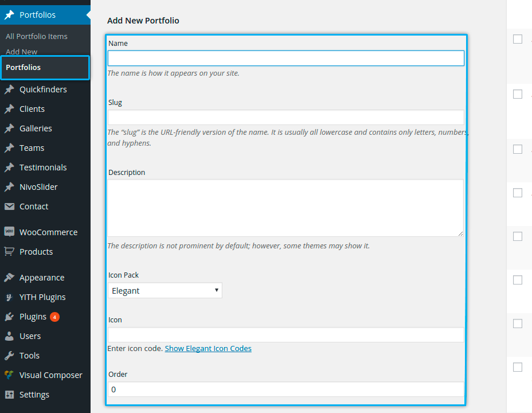
Task: Click the WooCommerce icon in sidebar
Action: click(x=9, y=232)
